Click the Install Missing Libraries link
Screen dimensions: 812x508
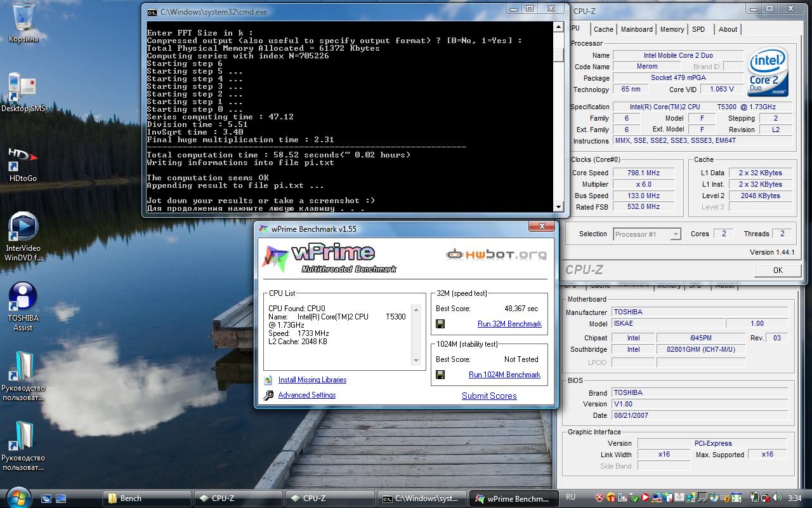pyautogui.click(x=312, y=380)
